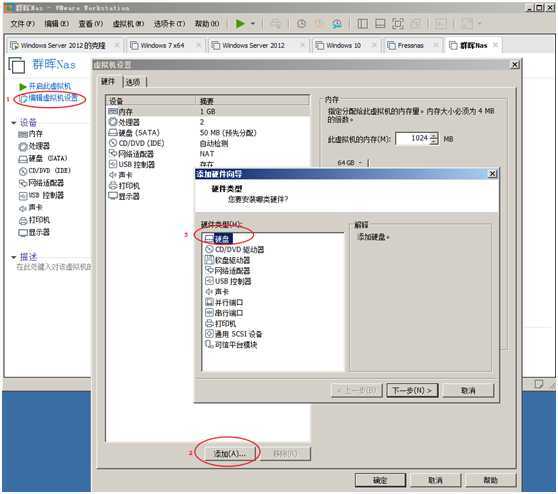Switch to the Windows 10 tab

click(343, 45)
